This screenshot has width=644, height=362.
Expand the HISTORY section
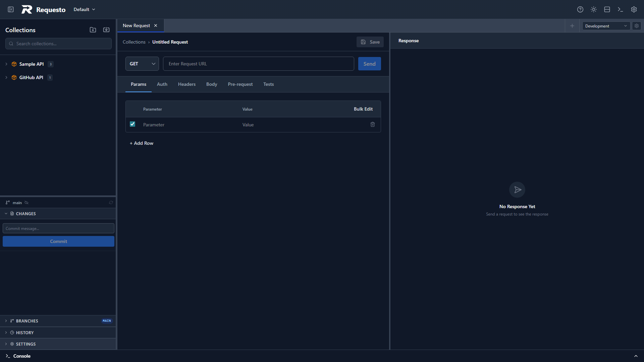tap(58, 333)
